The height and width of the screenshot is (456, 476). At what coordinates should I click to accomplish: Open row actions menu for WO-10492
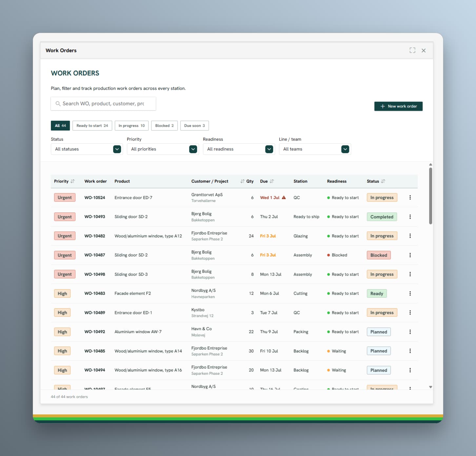(410, 332)
